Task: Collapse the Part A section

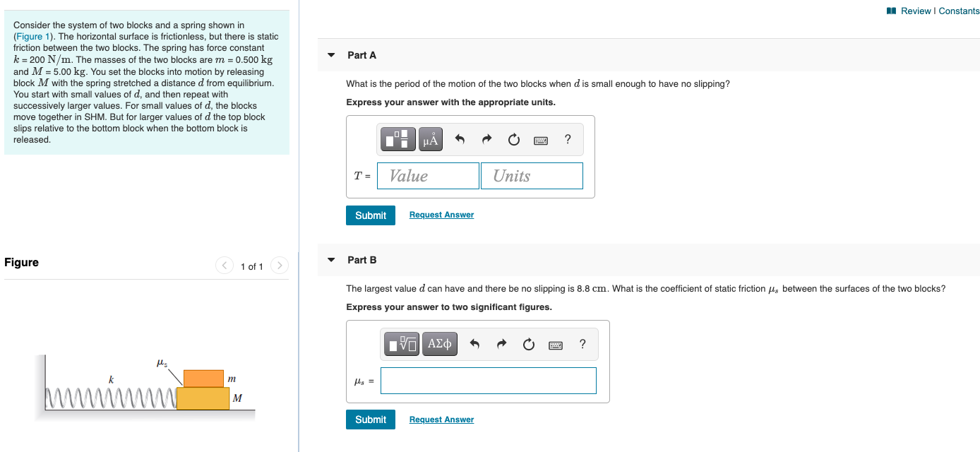Action: [x=331, y=54]
